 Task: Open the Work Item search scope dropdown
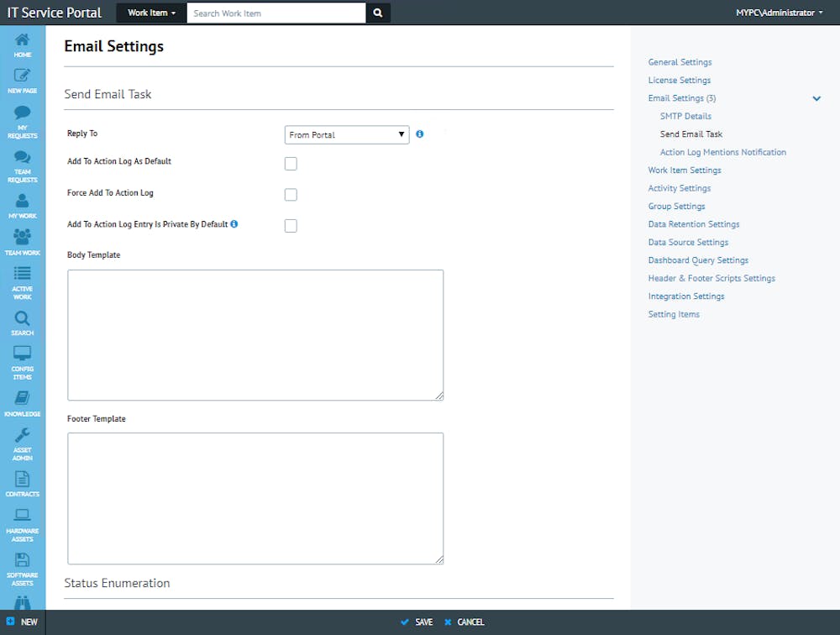[150, 13]
